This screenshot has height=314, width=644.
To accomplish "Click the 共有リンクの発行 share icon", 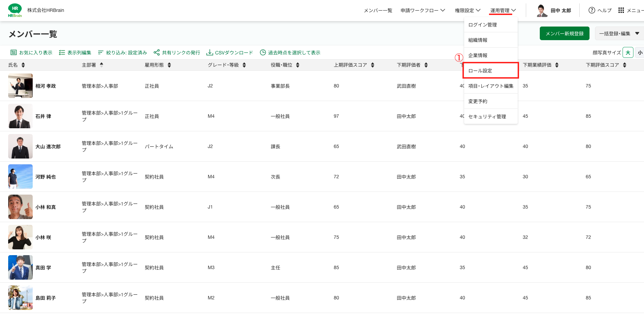I will click(x=157, y=52).
